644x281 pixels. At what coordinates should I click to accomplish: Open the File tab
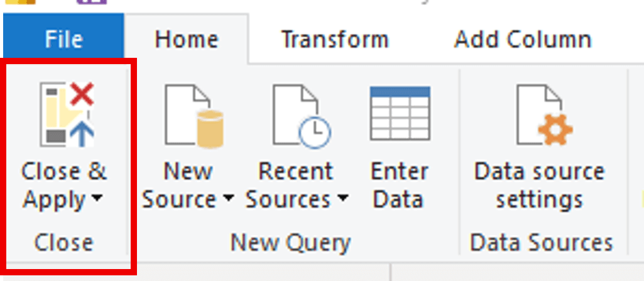63,40
